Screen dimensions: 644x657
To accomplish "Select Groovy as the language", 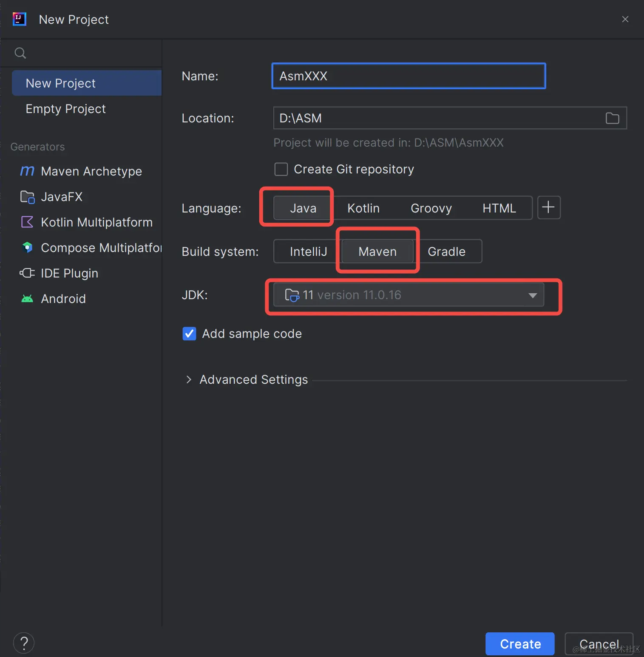I will click(x=431, y=208).
